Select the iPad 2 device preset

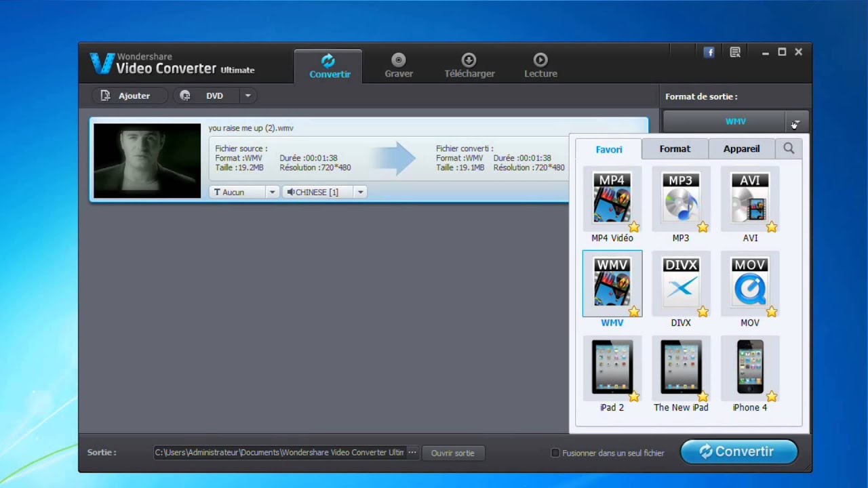click(612, 367)
